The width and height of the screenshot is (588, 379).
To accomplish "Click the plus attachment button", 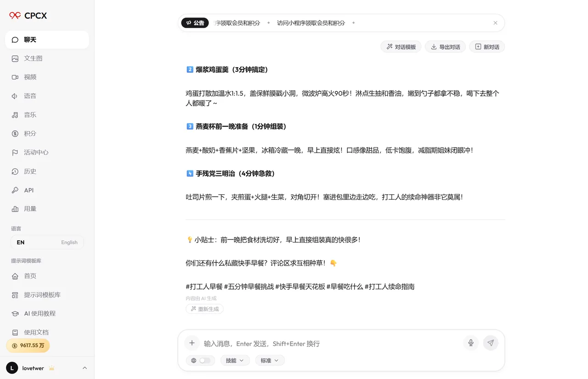I will (192, 343).
